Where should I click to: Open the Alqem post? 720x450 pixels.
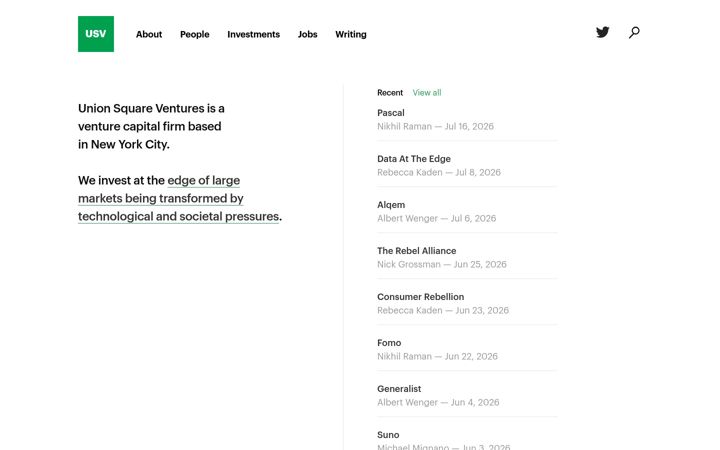click(x=391, y=205)
